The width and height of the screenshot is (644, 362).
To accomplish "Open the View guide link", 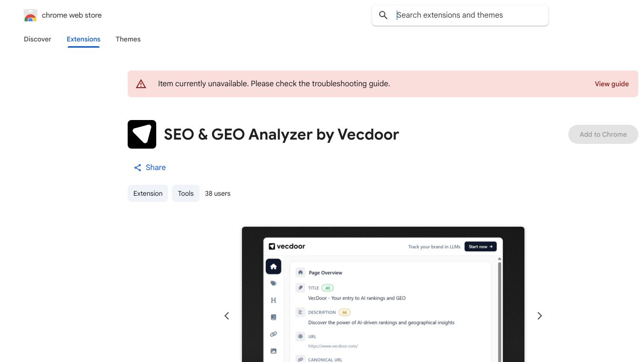I will (612, 84).
